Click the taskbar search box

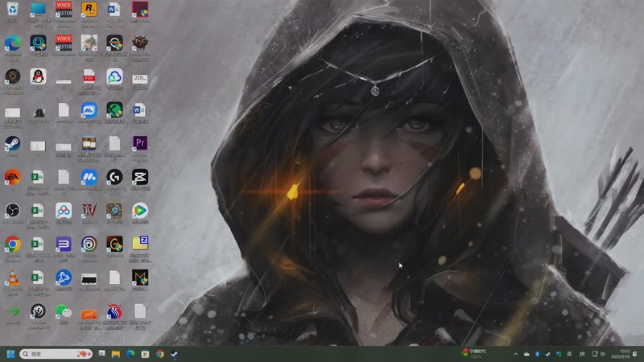click(56, 354)
